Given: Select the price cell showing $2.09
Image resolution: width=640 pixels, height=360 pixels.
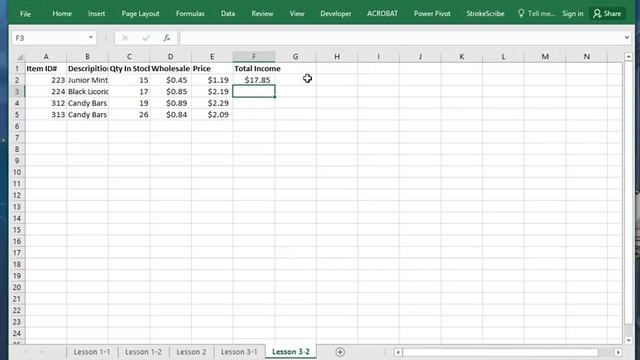Looking at the screenshot, I should [x=212, y=115].
